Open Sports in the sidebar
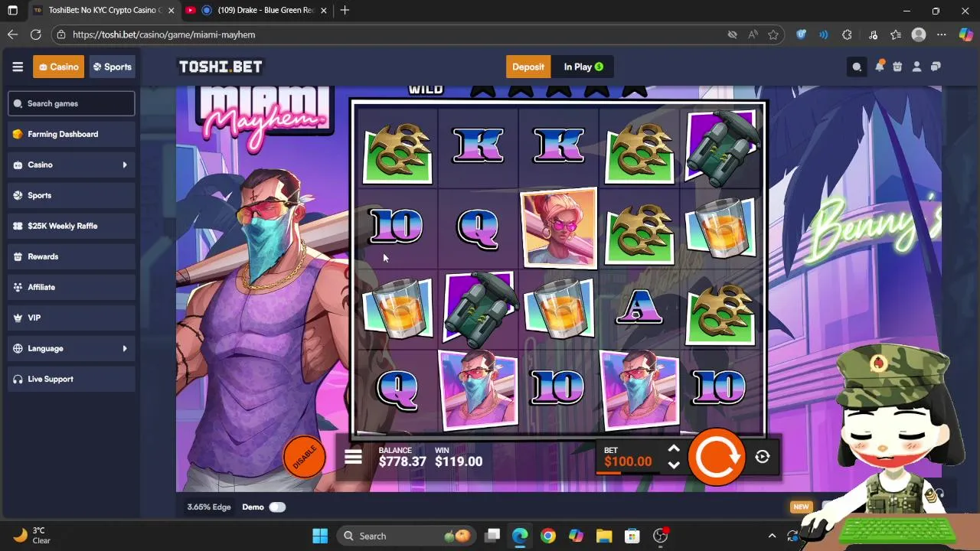Viewport: 980px width, 551px height. click(x=71, y=195)
